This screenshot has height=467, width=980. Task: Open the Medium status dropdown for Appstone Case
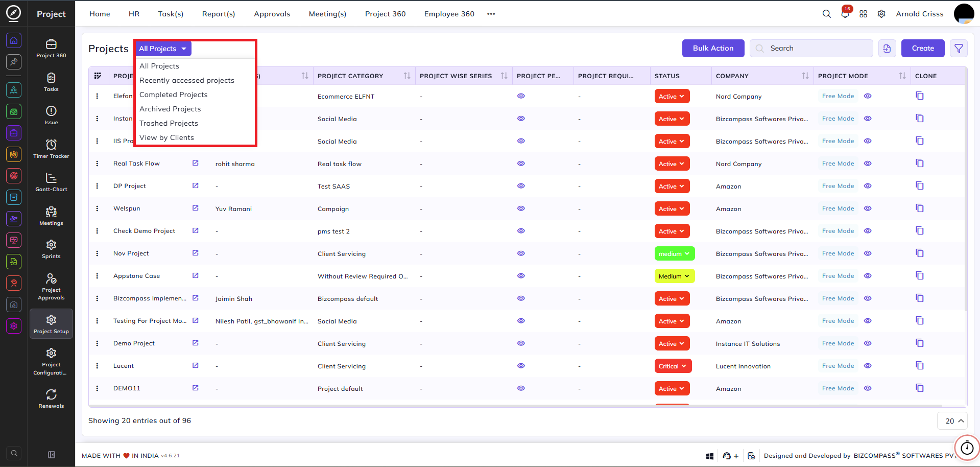(675, 276)
